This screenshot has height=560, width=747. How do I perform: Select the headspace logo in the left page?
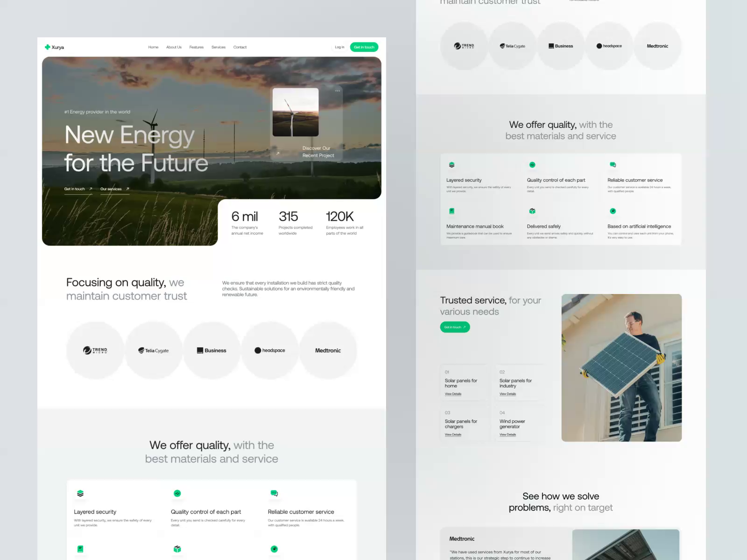[270, 350]
